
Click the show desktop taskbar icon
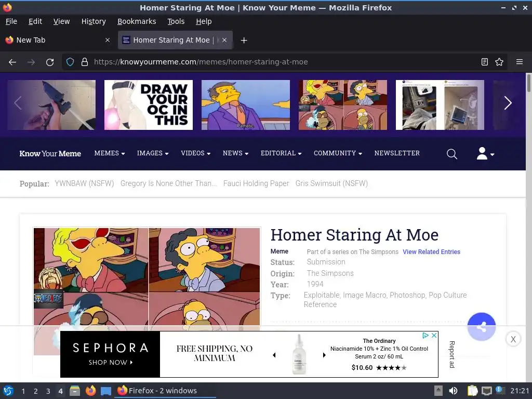click(x=106, y=391)
